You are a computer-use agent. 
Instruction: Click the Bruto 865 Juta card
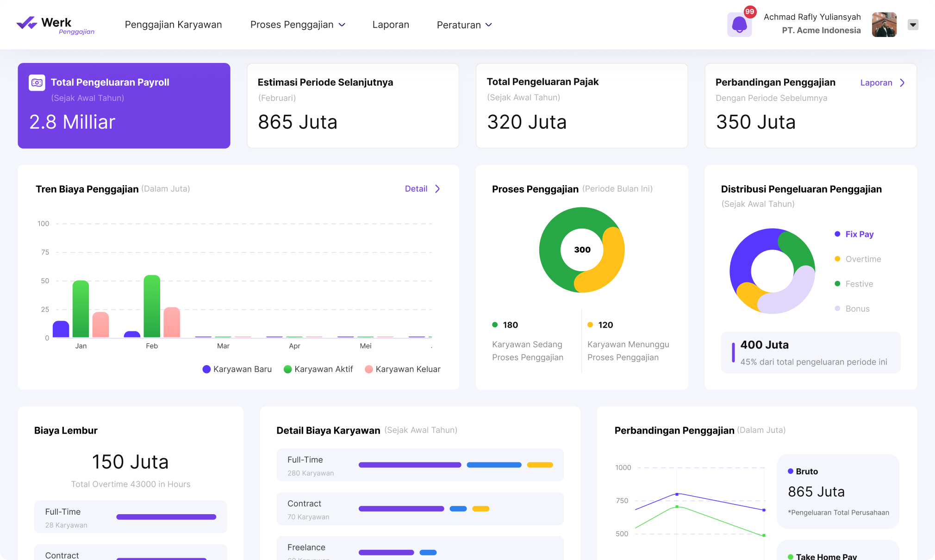838,492
